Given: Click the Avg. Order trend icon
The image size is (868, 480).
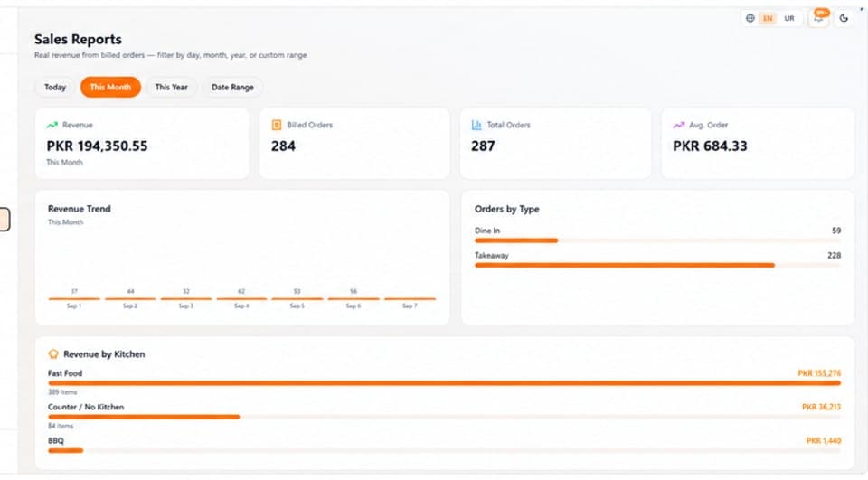Looking at the screenshot, I should pyautogui.click(x=679, y=125).
